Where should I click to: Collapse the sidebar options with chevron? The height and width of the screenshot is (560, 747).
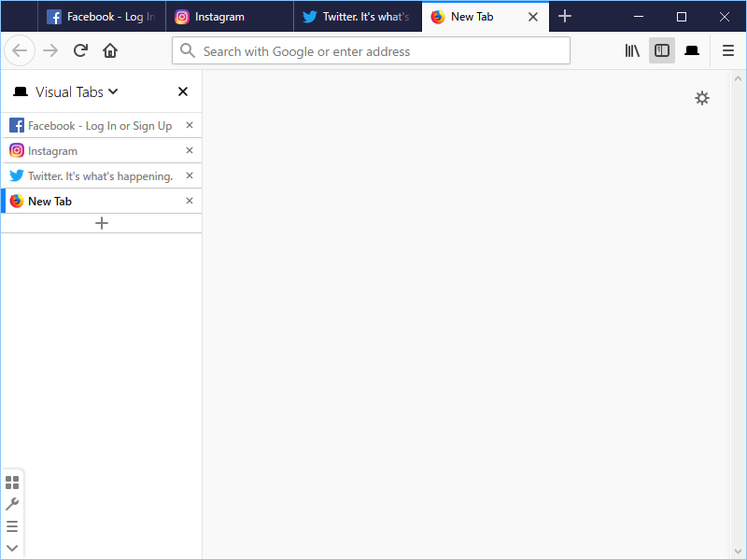pos(12,548)
